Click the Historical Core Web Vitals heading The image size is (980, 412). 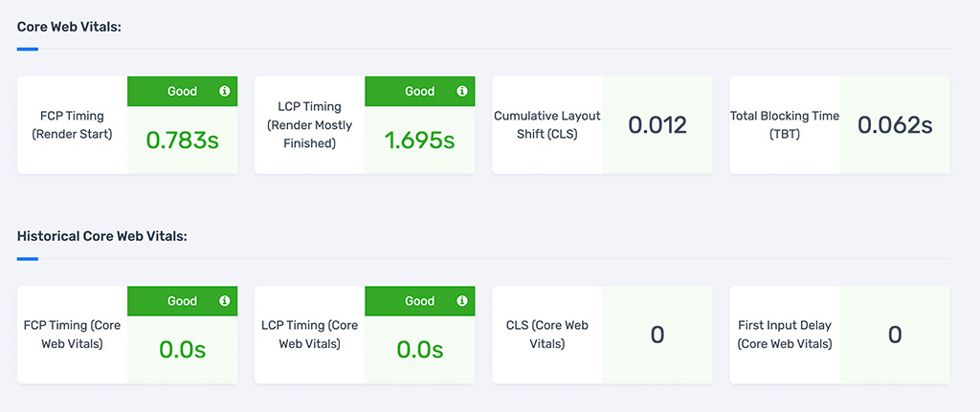[x=101, y=235]
